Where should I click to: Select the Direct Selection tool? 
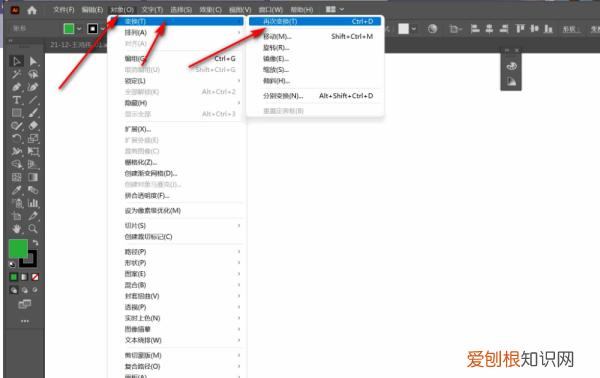click(x=33, y=61)
